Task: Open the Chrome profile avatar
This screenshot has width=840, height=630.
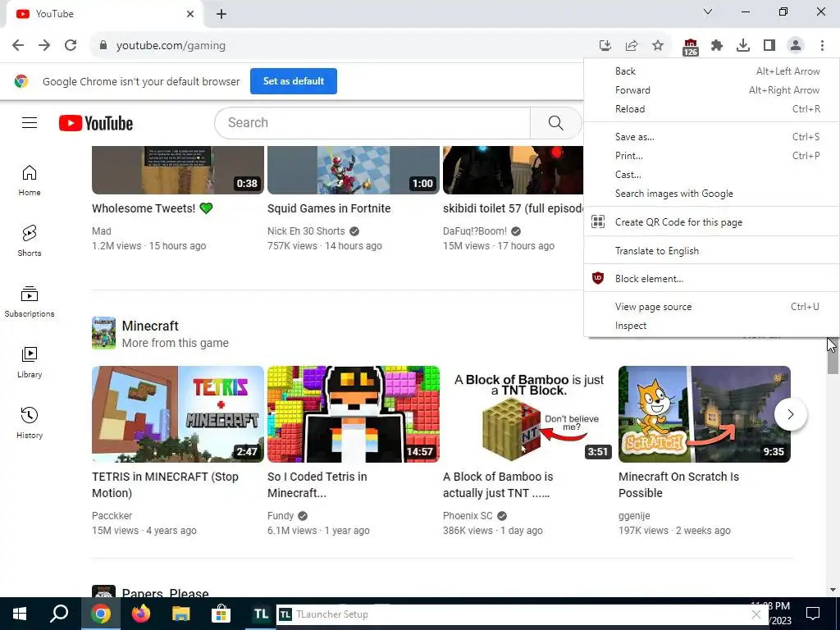Action: coord(796,46)
